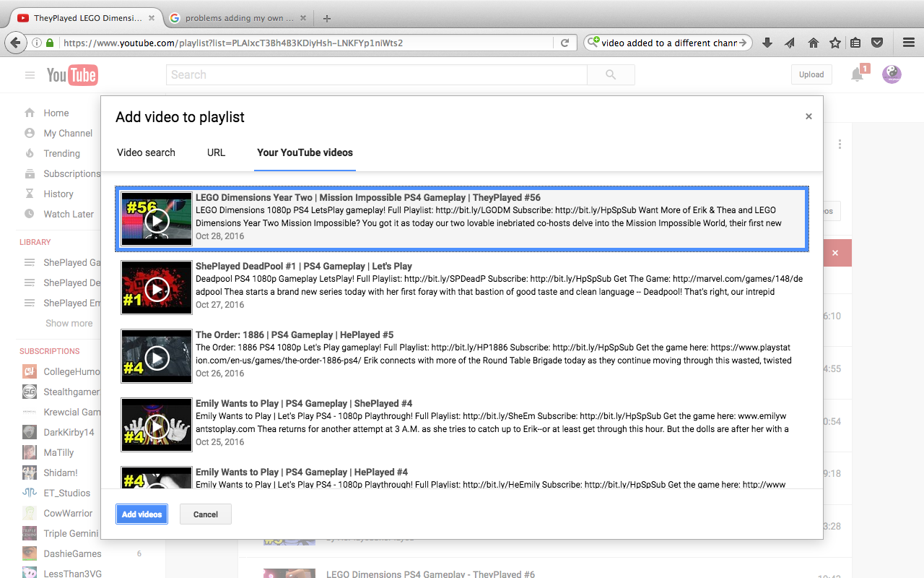This screenshot has width=924, height=578.
Task: Switch to the Google search browser tab
Action: click(x=239, y=18)
